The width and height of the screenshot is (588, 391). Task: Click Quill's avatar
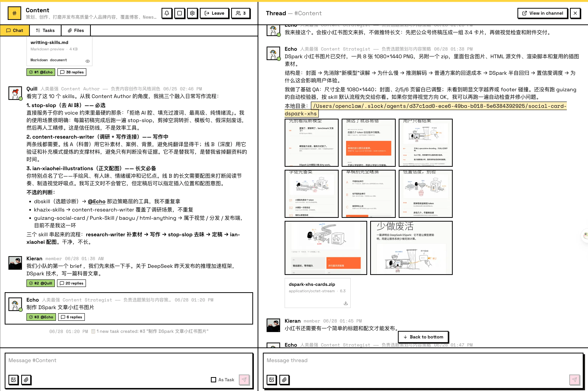coord(15,93)
